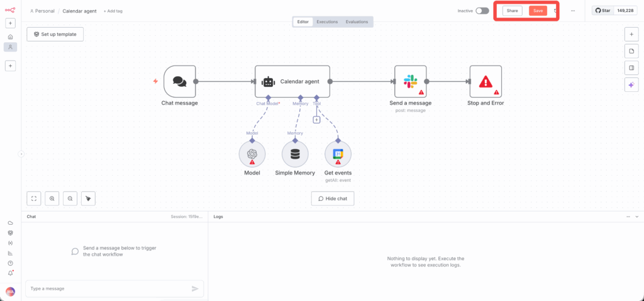Click the Type a message input
This screenshot has width=644, height=301.
tap(107, 288)
